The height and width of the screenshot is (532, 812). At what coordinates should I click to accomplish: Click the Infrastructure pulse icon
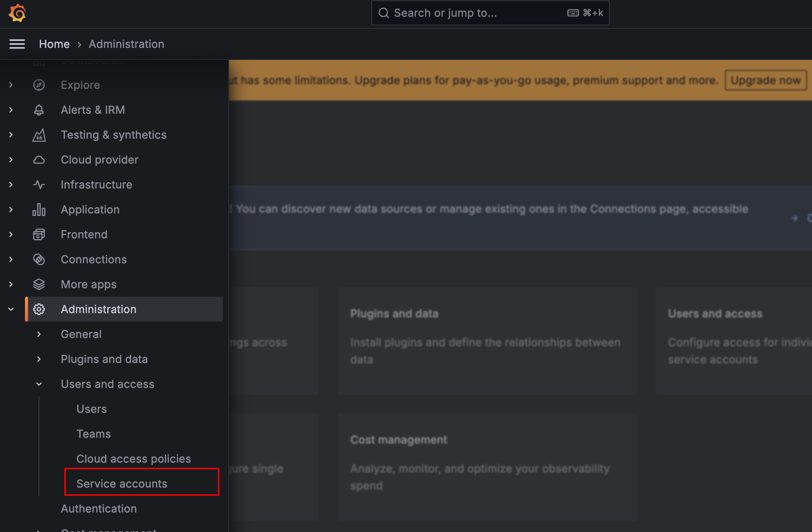click(39, 185)
